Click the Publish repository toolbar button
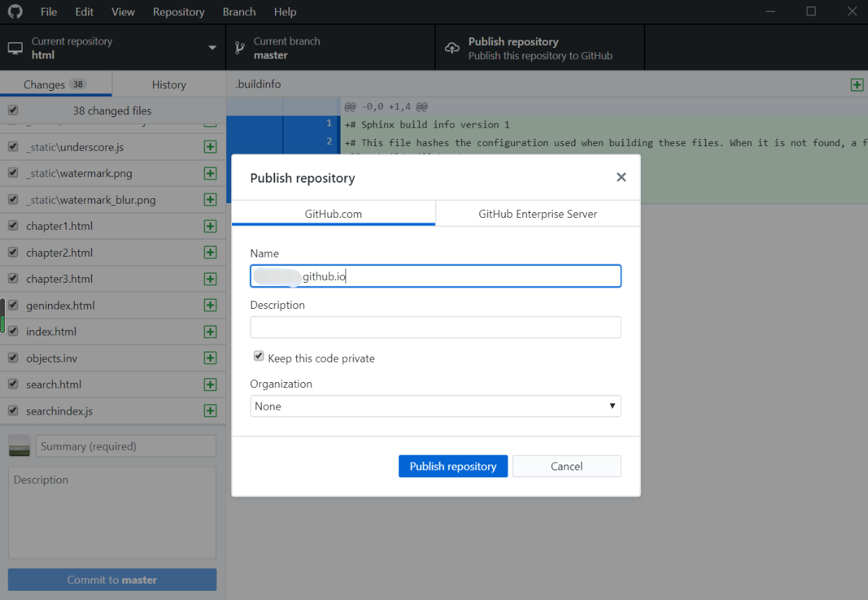 click(x=540, y=48)
